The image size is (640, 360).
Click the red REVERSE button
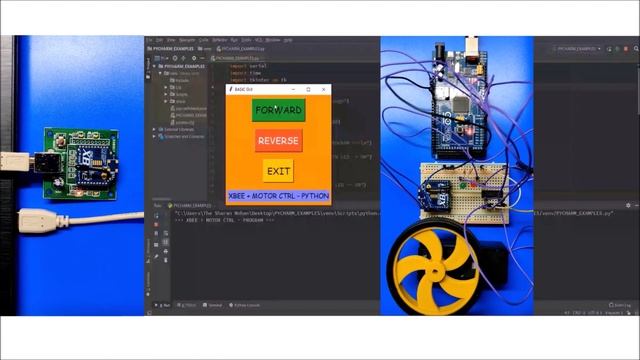(278, 141)
